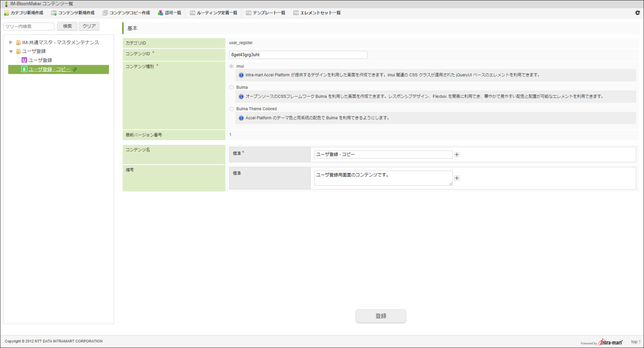Click the info icon under the Bulma option
Screen dimensions: 644x348
pyautogui.click(x=241, y=97)
